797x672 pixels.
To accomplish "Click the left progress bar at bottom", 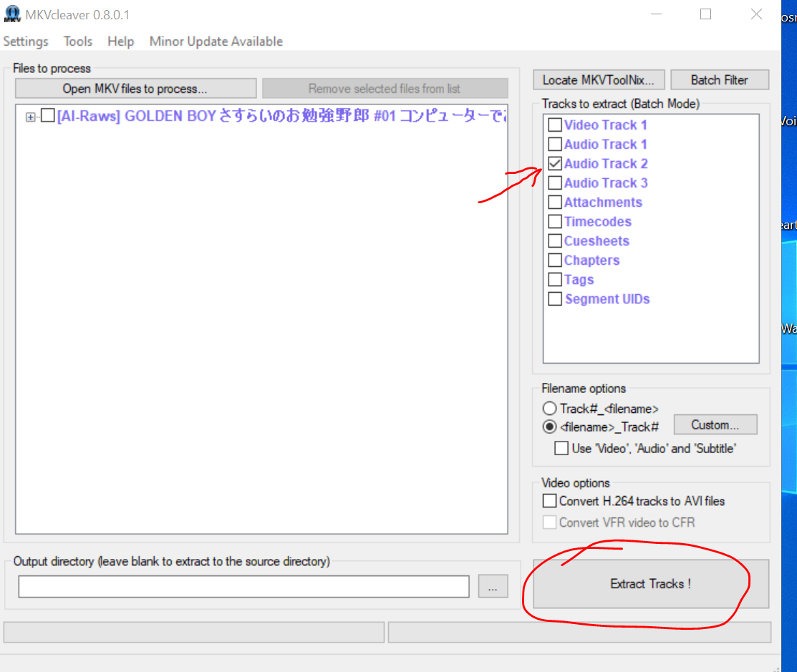I will pos(193,633).
